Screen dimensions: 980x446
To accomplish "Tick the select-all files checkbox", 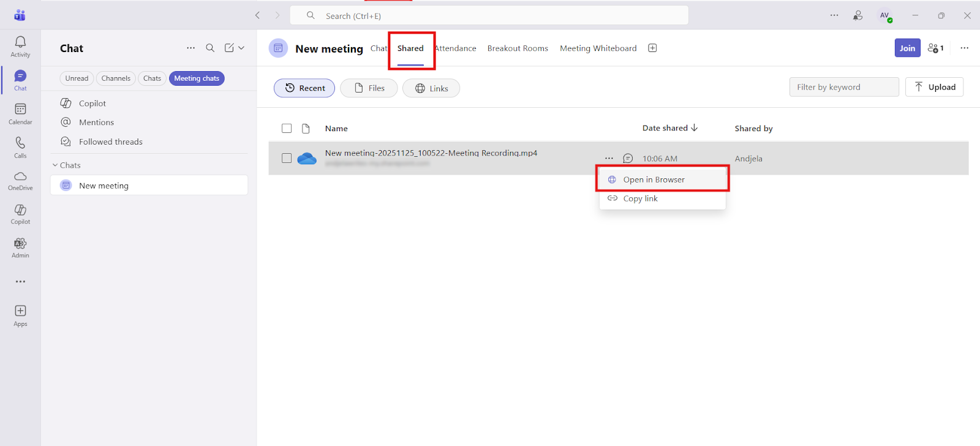I will [x=287, y=128].
